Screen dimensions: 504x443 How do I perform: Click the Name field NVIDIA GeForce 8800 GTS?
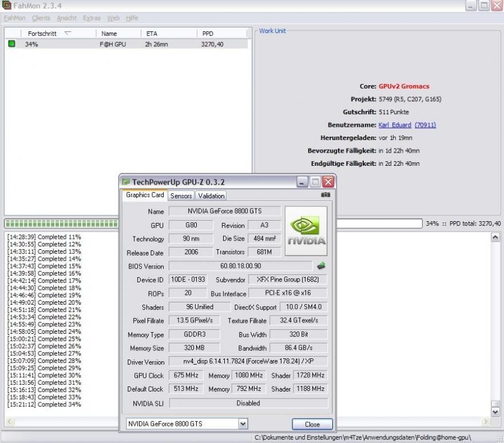click(x=225, y=211)
